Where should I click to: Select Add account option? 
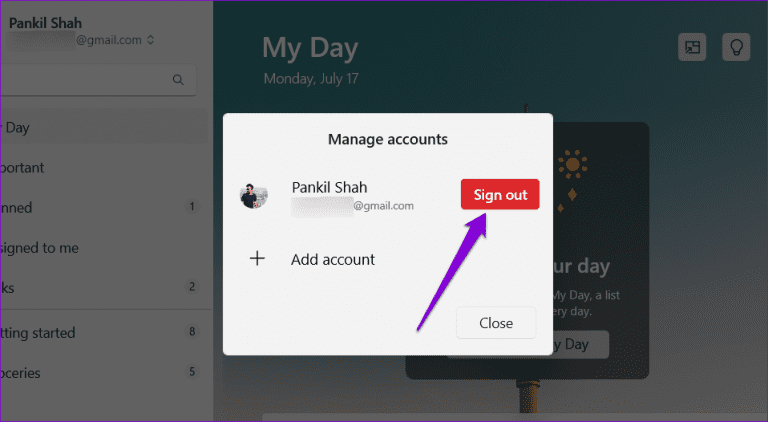coord(333,259)
